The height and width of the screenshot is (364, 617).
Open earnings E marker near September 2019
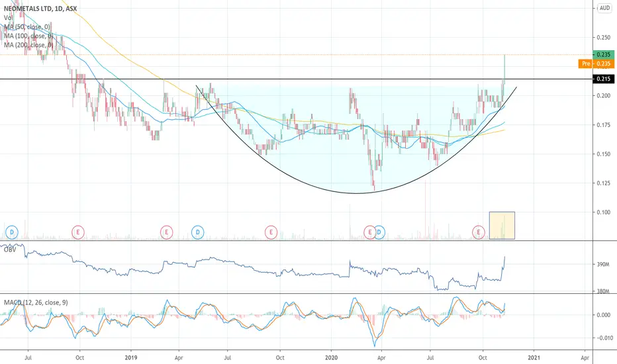click(x=271, y=232)
